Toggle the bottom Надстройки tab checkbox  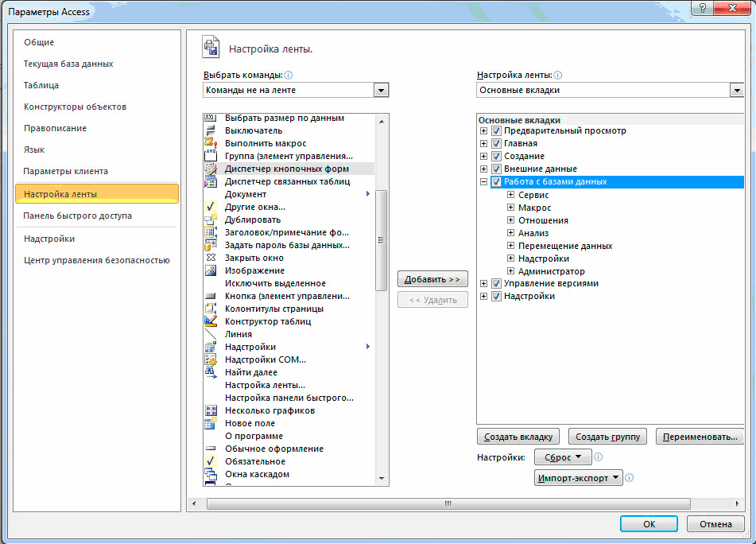coord(496,296)
